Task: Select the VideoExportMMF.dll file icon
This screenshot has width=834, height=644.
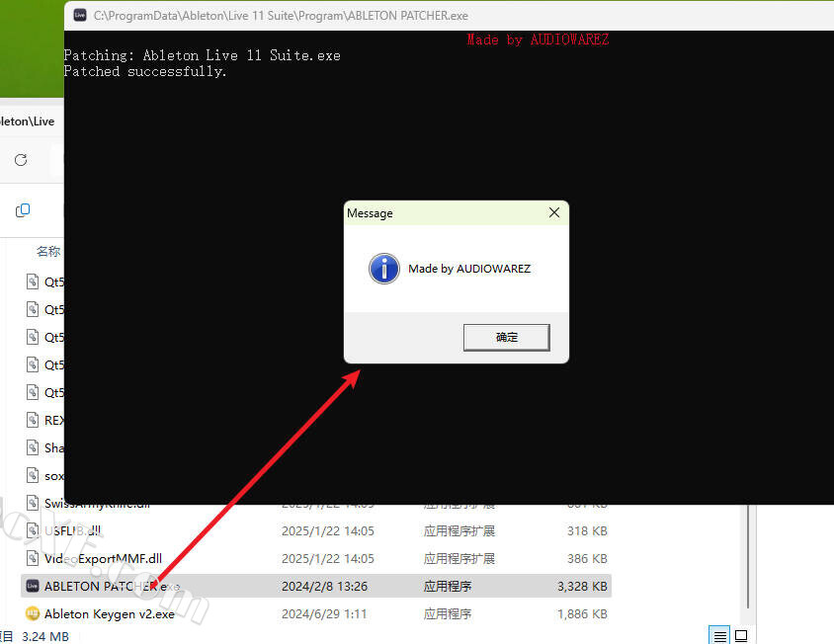Action: (33, 558)
